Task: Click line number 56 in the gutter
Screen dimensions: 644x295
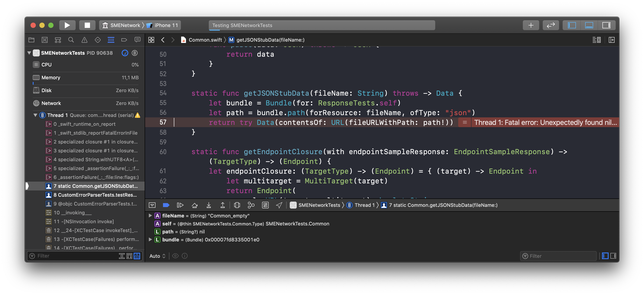Action: [x=163, y=113]
